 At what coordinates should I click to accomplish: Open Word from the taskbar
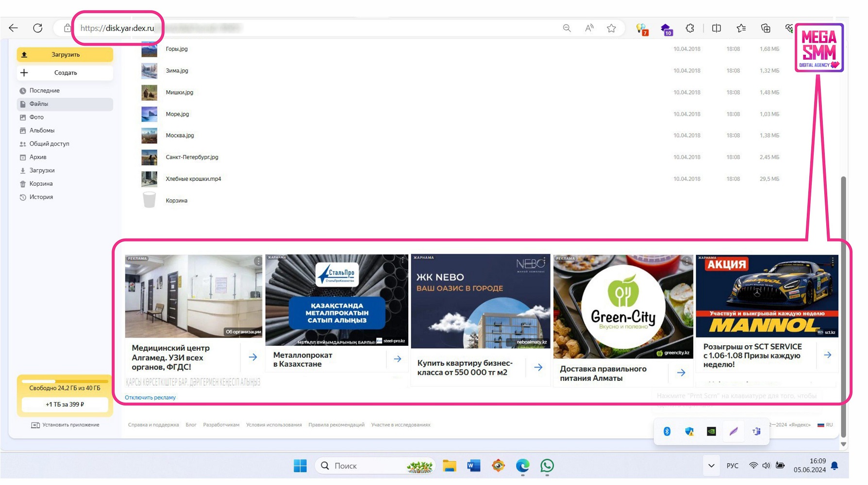[474, 466]
